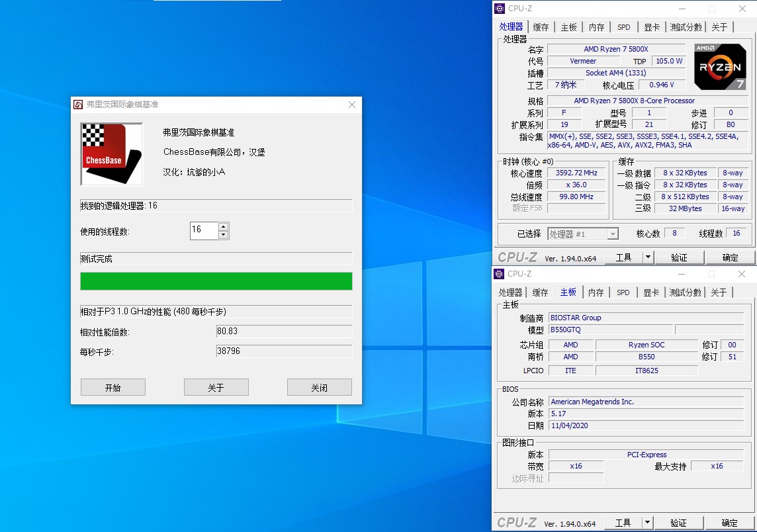This screenshot has width=757, height=532.
Task: Click the AMD Ryzen 7 logo image
Action: click(x=720, y=67)
